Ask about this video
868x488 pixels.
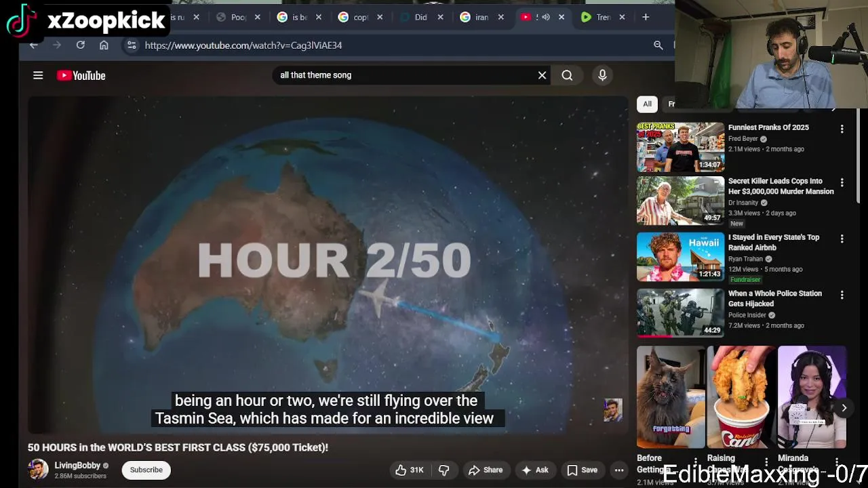pos(534,470)
